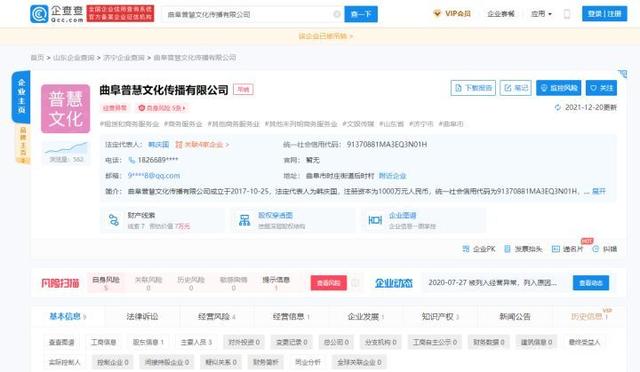Click the 下载报告 button
The width and height of the screenshot is (640, 372).
[473, 88]
